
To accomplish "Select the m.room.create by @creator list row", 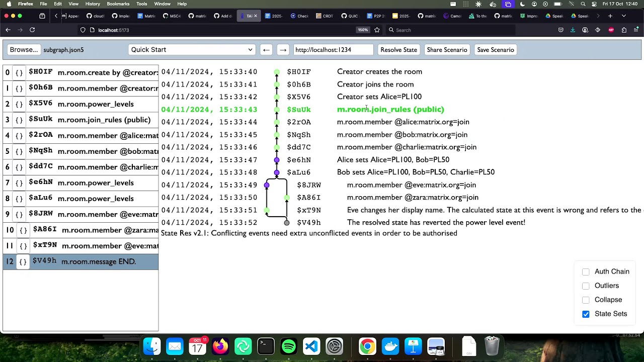I will pyautogui.click(x=80, y=73).
